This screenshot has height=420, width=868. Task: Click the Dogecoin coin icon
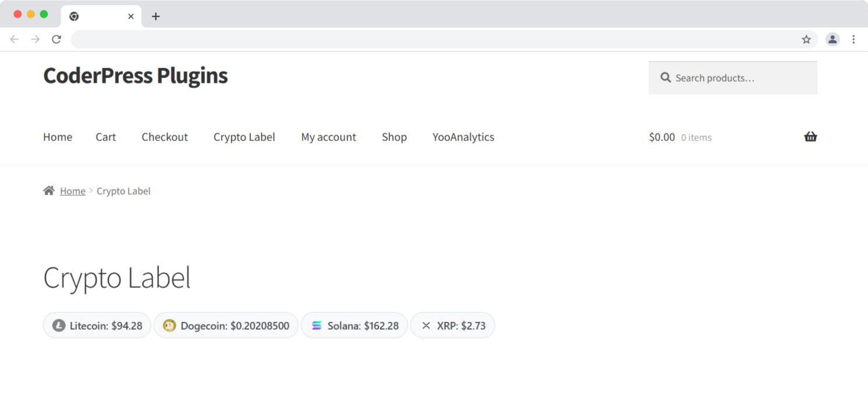169,326
